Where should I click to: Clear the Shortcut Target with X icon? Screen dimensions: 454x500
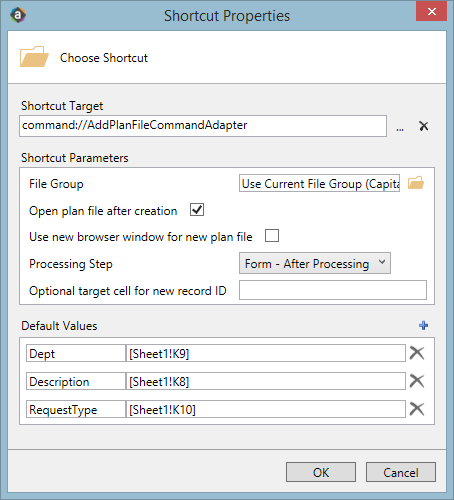pos(424,126)
